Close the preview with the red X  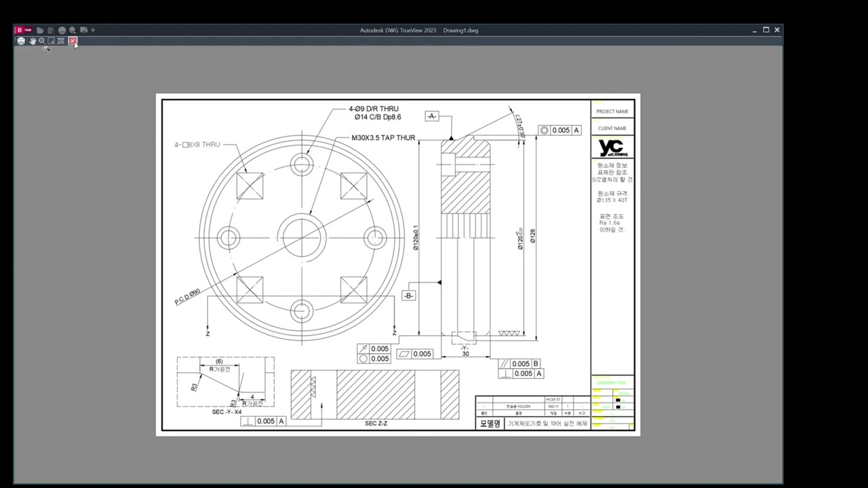(73, 41)
